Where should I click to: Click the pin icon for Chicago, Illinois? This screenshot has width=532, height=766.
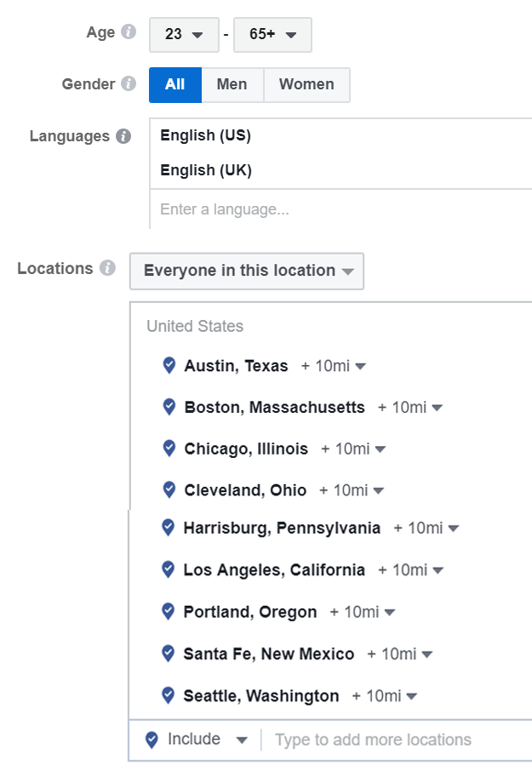click(x=169, y=448)
